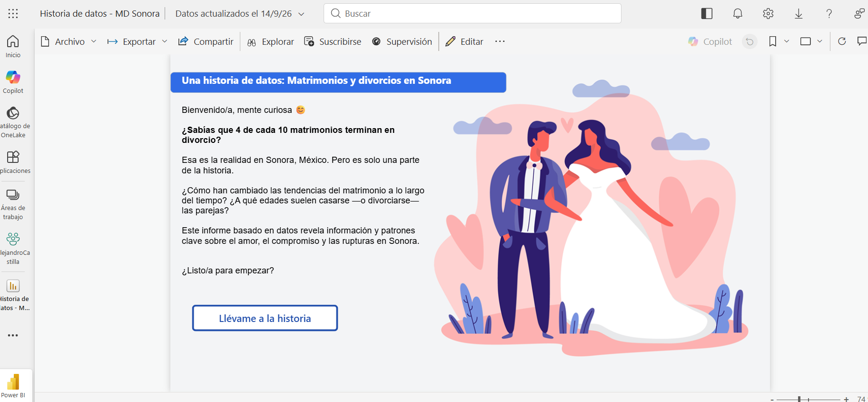Click Supervisión in the toolbar

(x=402, y=41)
